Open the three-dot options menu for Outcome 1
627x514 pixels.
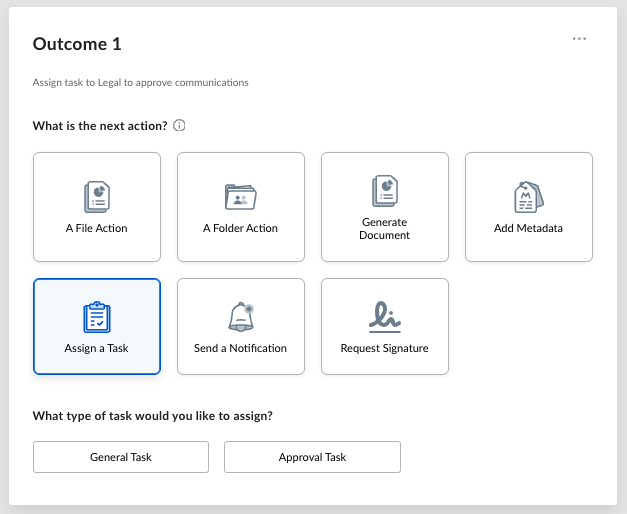(579, 39)
